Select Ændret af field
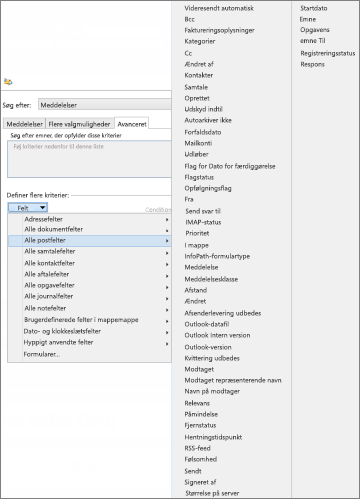Screen dimensions: 360x499 click(199, 64)
